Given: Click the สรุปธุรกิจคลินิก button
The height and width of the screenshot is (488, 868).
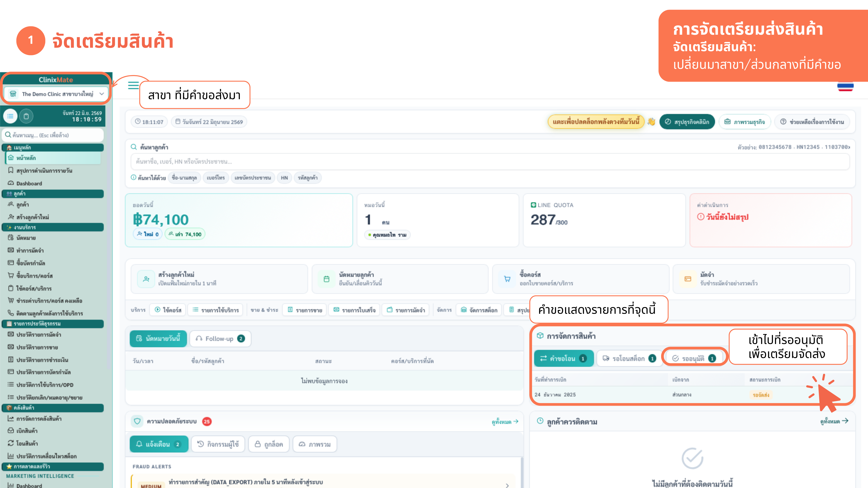Looking at the screenshot, I should point(687,122).
